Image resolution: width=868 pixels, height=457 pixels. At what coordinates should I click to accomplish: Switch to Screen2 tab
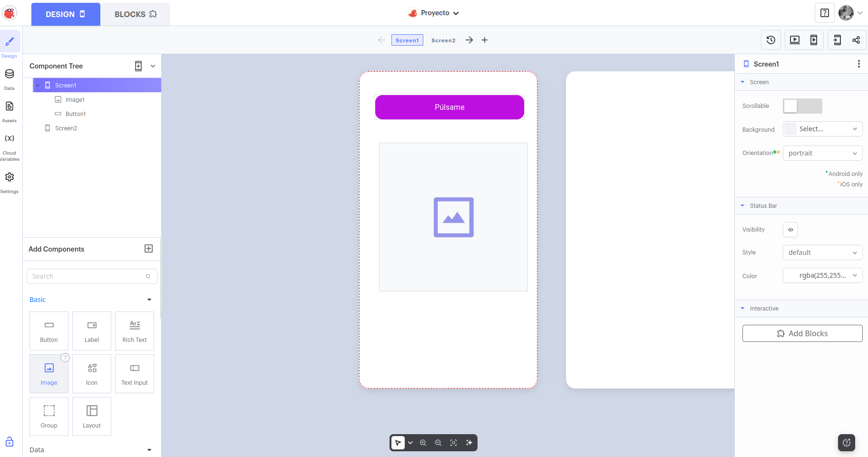tap(443, 40)
